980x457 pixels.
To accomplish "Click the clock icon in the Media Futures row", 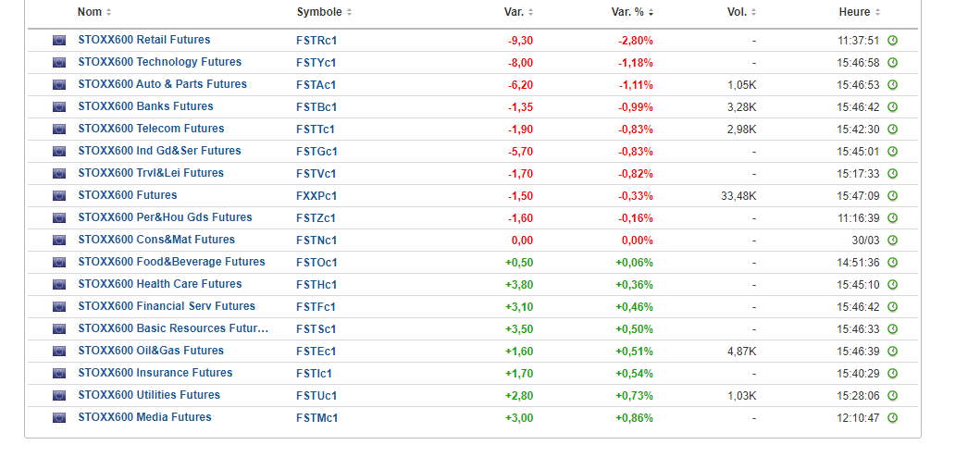I will coord(892,418).
